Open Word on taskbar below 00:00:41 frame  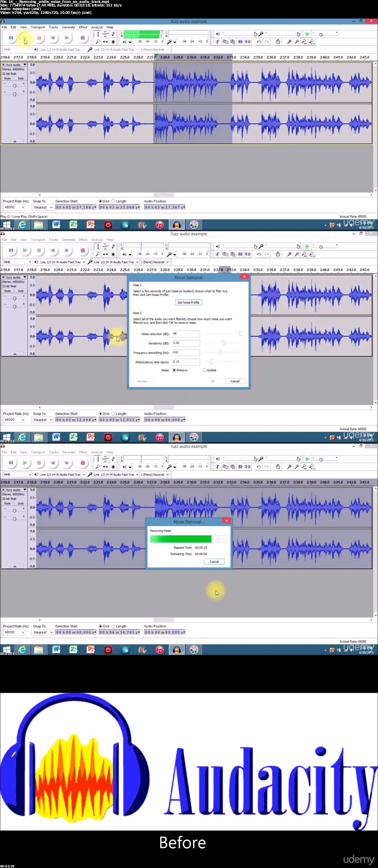pos(56,225)
